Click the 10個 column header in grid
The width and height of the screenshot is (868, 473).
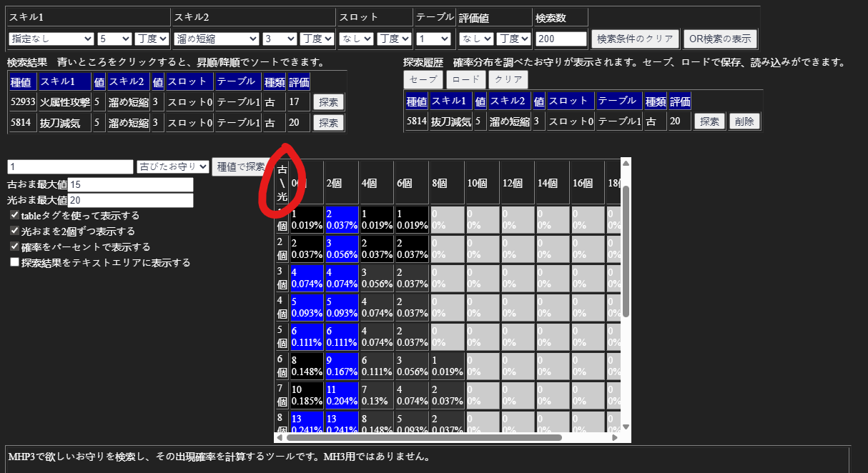482,183
